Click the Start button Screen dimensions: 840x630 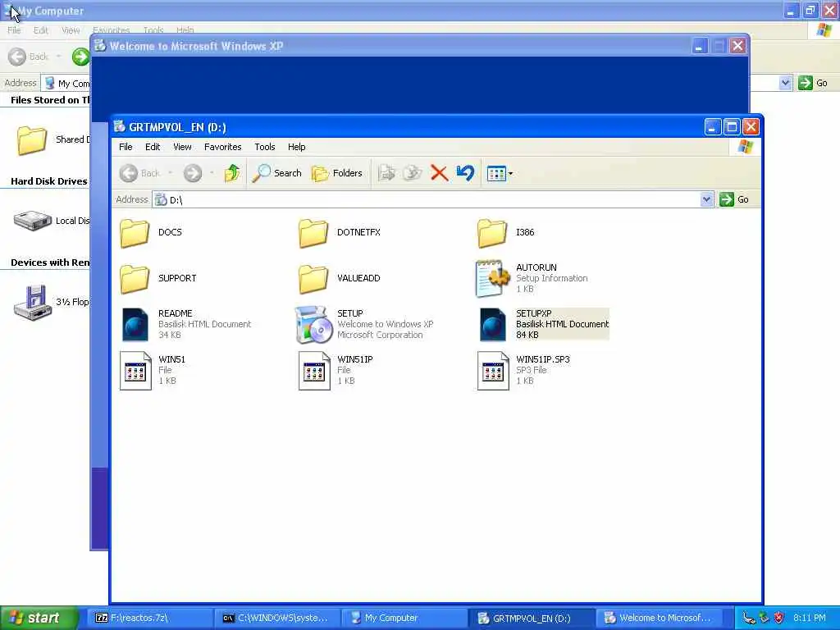tap(39, 618)
